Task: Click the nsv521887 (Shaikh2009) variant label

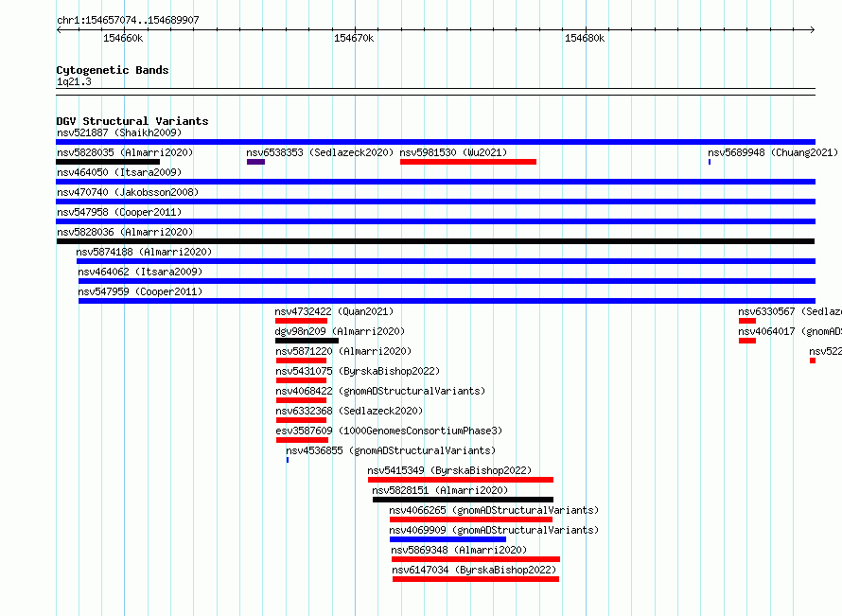Action: [119, 132]
